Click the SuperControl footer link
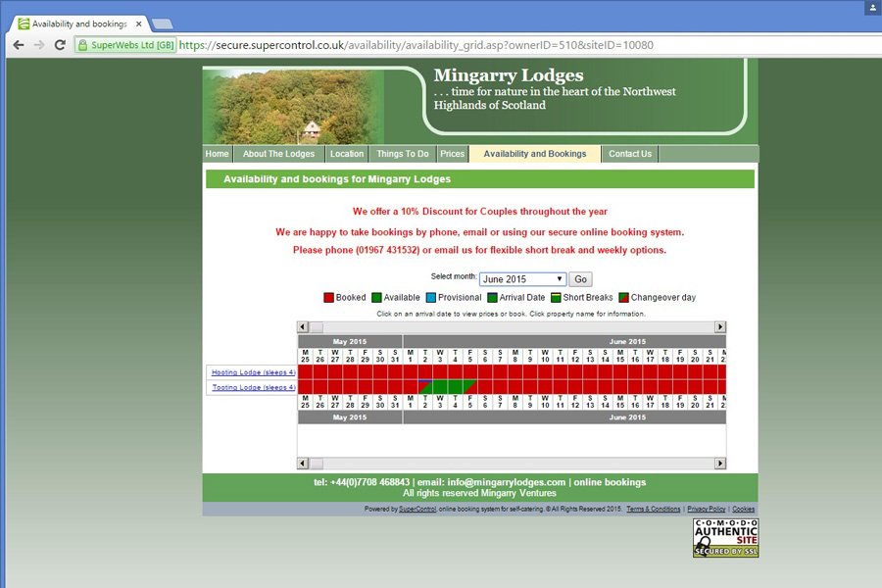Screen dimensions: 882x588 pos(417,510)
